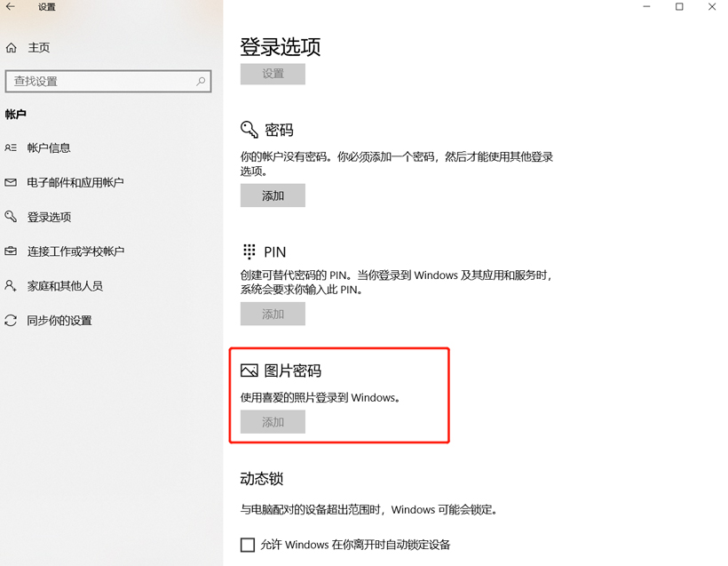The image size is (728, 566).
Task: Click 添加 button under 图片密码
Action: (273, 421)
